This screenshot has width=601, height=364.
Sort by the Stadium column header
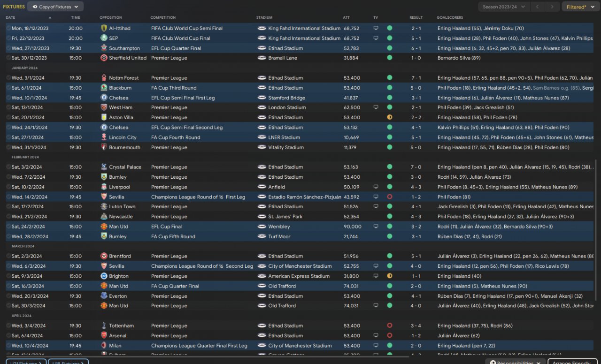click(264, 17)
